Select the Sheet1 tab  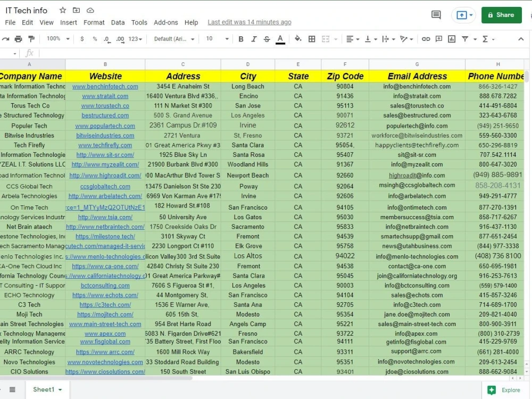click(x=47, y=389)
